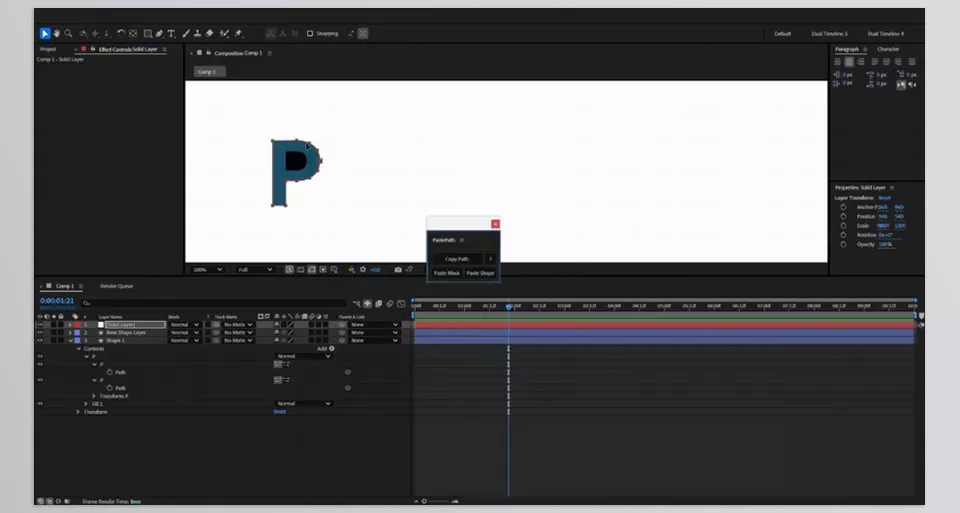This screenshot has width=960, height=513.
Task: Open Fill 1 Normal blend dropdown
Action: pyautogui.click(x=304, y=404)
